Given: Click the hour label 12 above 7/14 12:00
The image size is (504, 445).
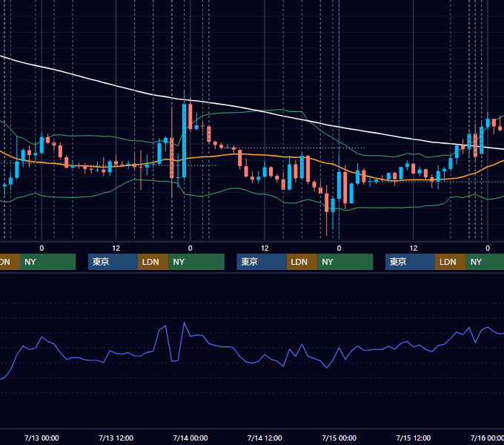Looking at the screenshot, I should [x=265, y=248].
